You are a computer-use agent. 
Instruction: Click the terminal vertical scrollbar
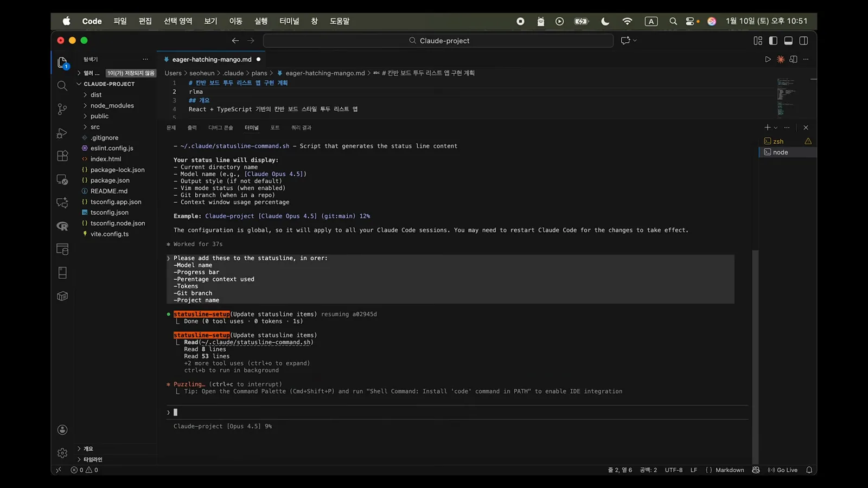tap(755, 358)
